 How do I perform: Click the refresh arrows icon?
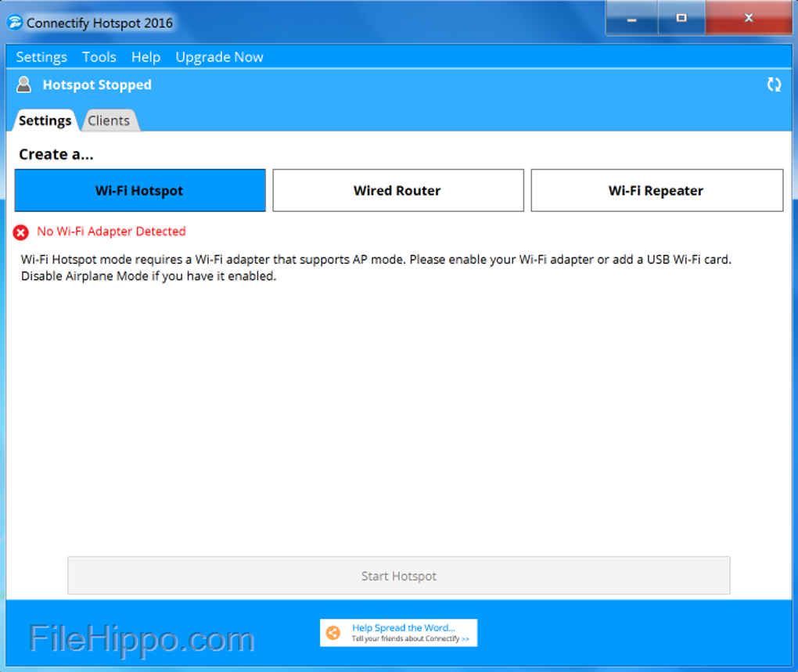[x=774, y=84]
